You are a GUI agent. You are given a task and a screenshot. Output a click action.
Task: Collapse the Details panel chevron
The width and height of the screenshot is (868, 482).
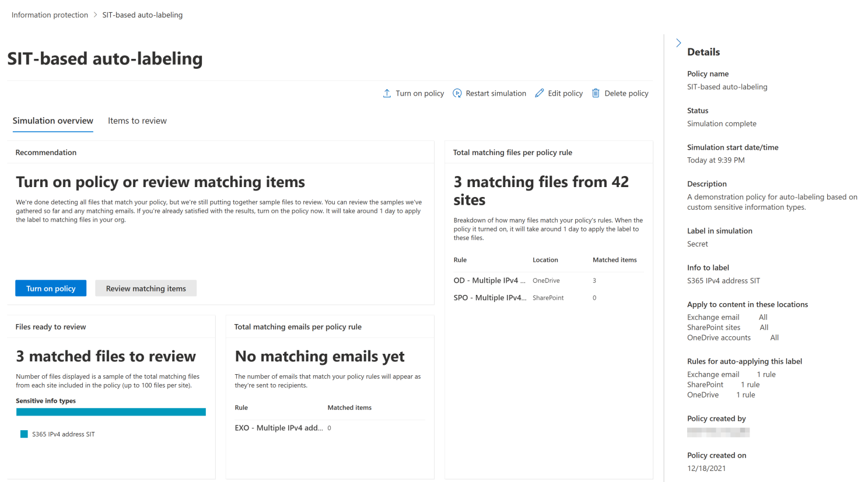click(x=678, y=43)
